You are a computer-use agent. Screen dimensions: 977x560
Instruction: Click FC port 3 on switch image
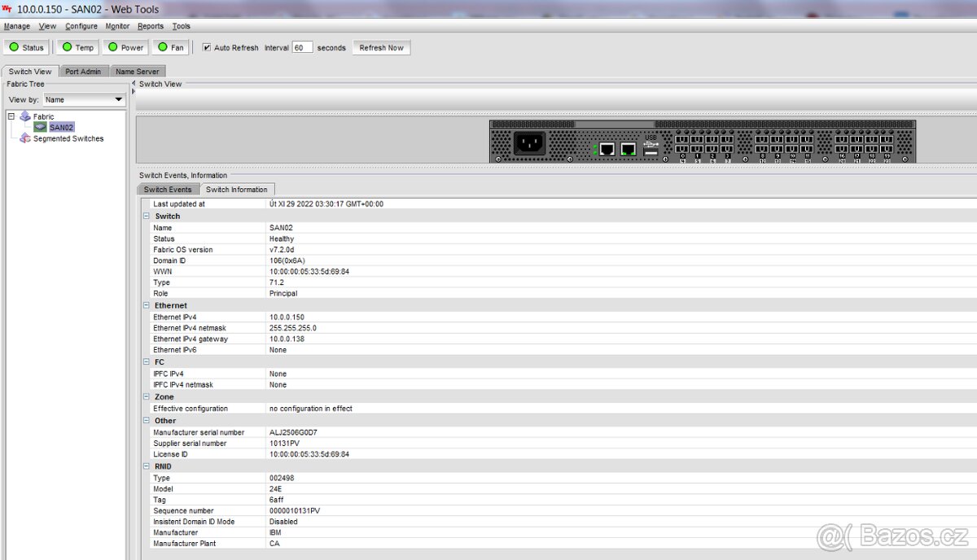pyautogui.click(x=727, y=139)
